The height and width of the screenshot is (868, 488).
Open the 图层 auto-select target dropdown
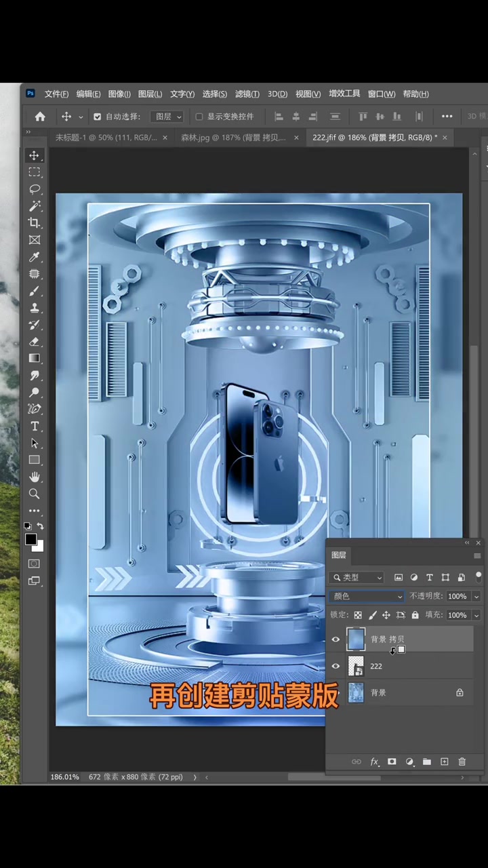168,117
